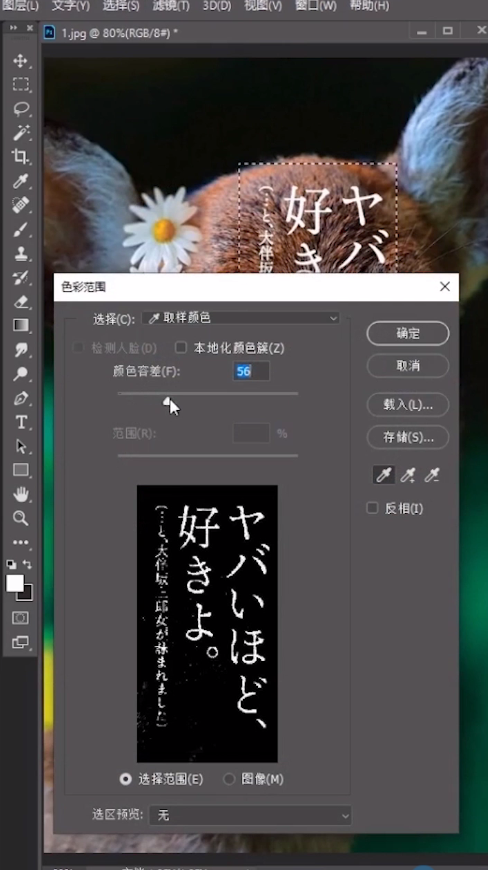Screen dimensions: 488x870
Task: Select the Brush tool
Action: pyautogui.click(x=21, y=229)
